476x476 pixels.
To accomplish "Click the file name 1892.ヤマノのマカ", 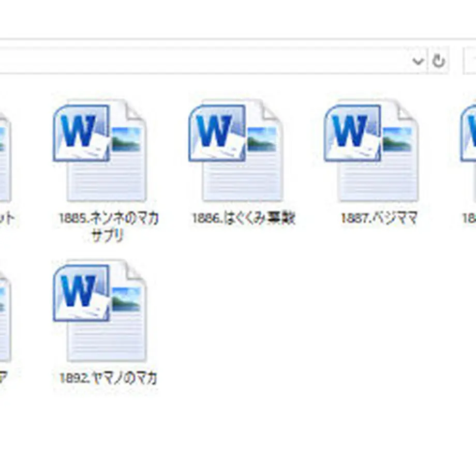I will [108, 378].
